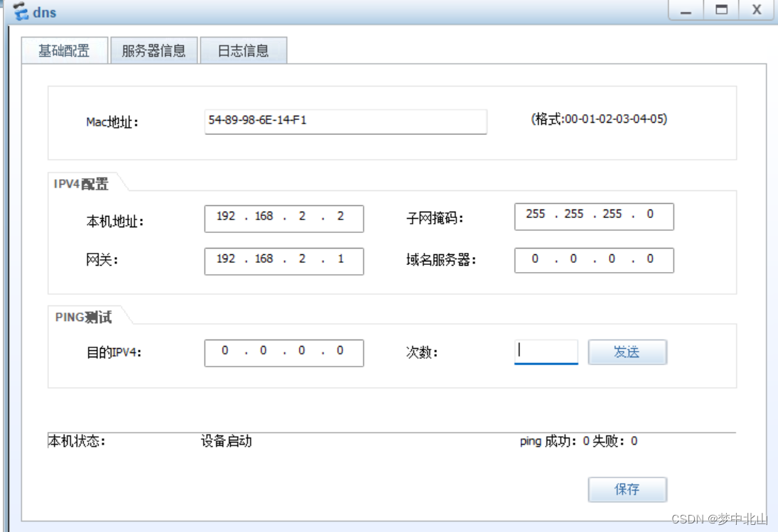
Task: Click the Mac地址 label
Action: click(112, 122)
